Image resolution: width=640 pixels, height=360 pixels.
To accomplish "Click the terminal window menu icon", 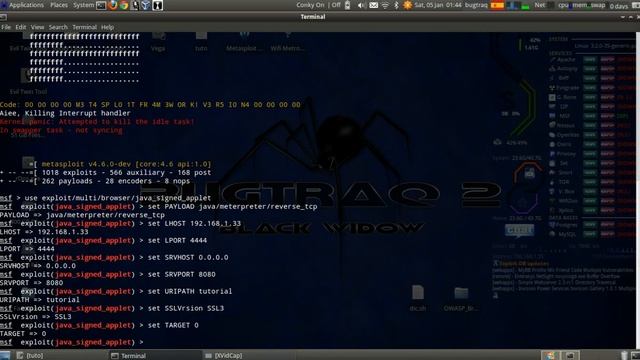I will click(x=3, y=17).
